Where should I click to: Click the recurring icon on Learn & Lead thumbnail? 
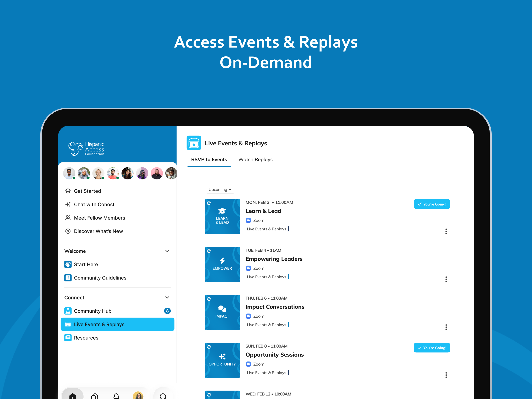point(209,203)
